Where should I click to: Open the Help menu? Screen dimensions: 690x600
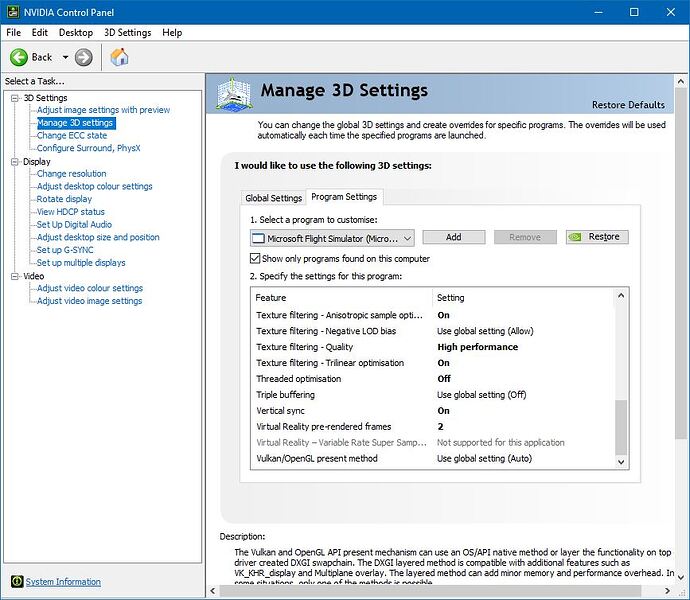pyautogui.click(x=172, y=33)
